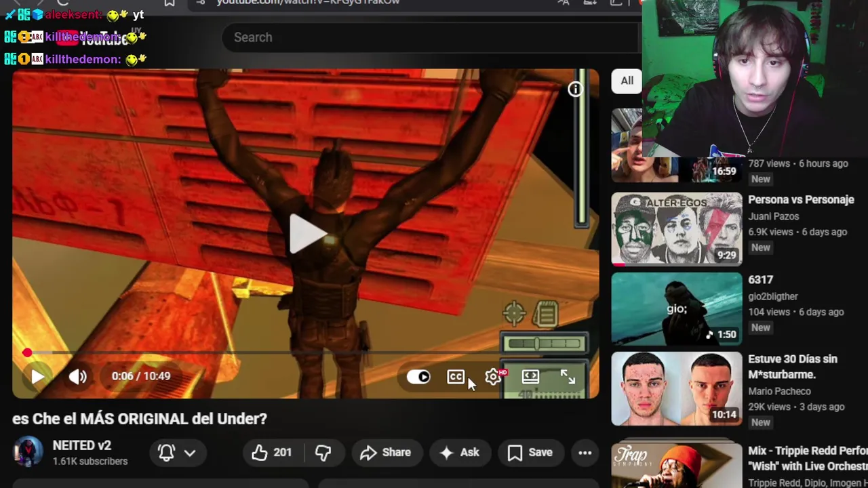The height and width of the screenshot is (488, 868).
Task: Click 1.61K subscribers text
Action: 90,462
